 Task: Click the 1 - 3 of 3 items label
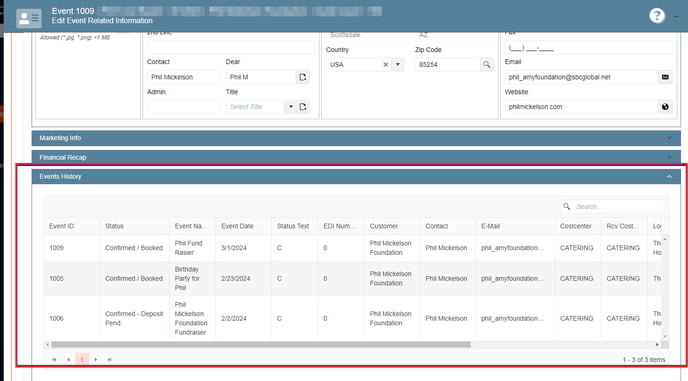click(644, 360)
